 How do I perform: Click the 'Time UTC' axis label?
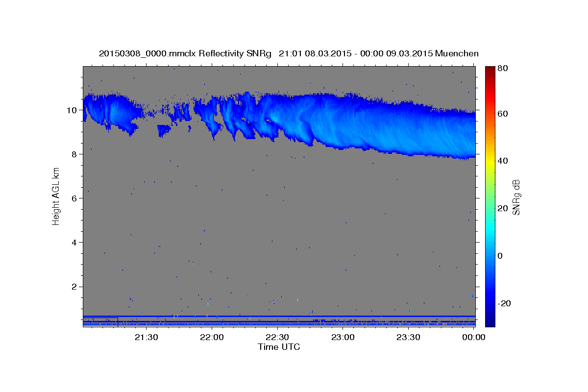[x=279, y=347]
